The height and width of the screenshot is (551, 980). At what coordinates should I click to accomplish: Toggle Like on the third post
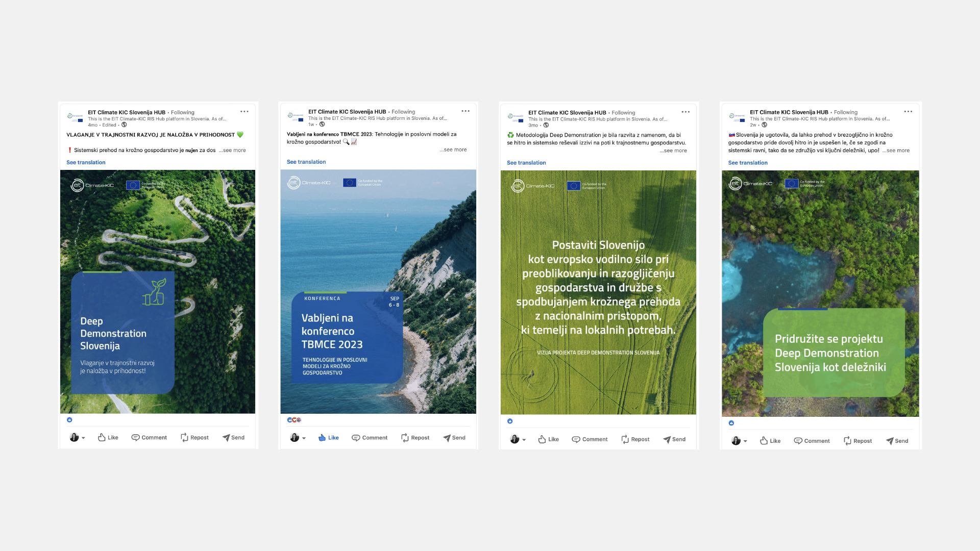click(548, 439)
